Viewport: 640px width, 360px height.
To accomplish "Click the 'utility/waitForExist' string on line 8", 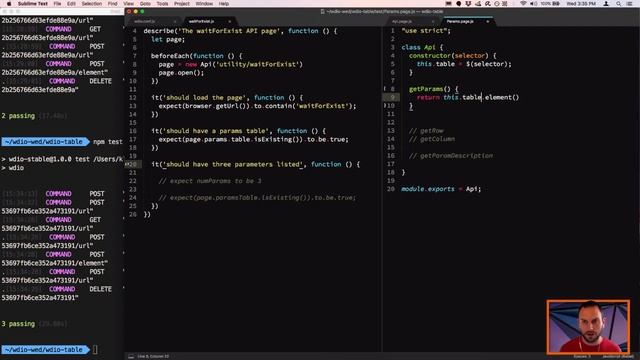I will click(257, 64).
